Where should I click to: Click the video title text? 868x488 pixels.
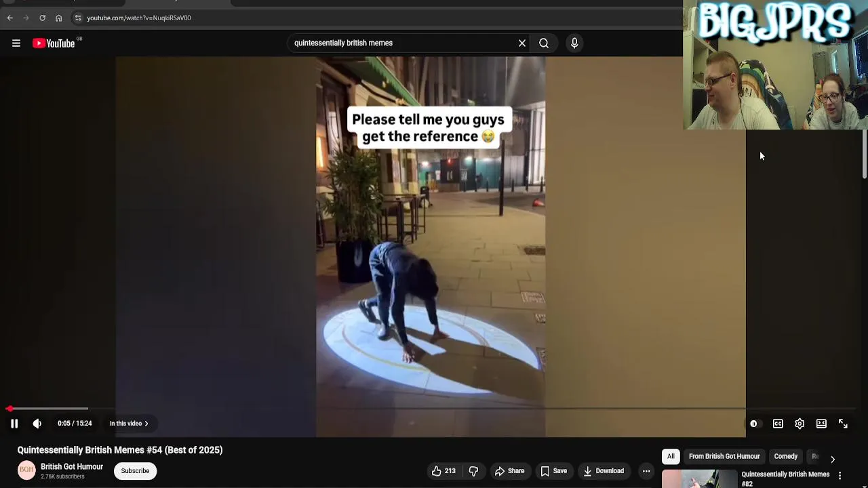120,450
